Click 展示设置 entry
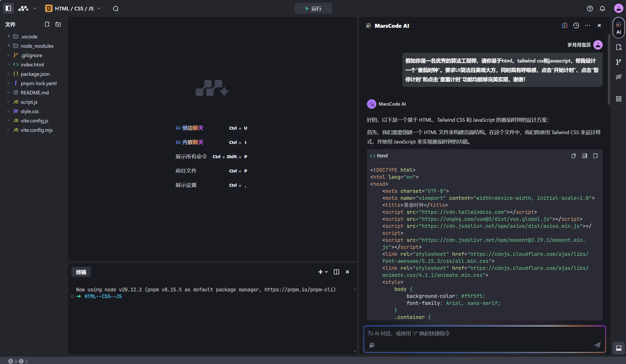 pos(186,185)
